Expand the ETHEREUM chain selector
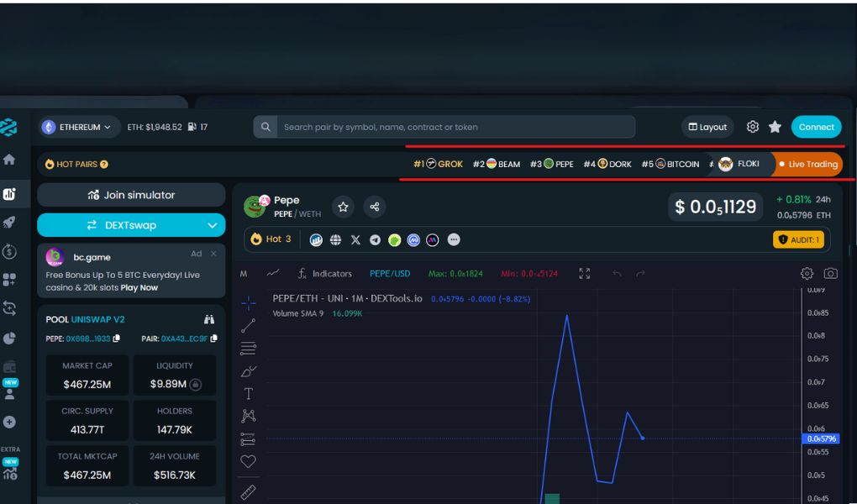The height and width of the screenshot is (504, 857). [x=79, y=127]
